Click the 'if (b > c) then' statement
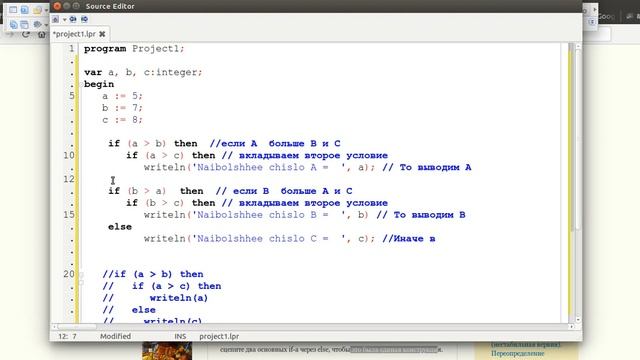 click(x=171, y=203)
